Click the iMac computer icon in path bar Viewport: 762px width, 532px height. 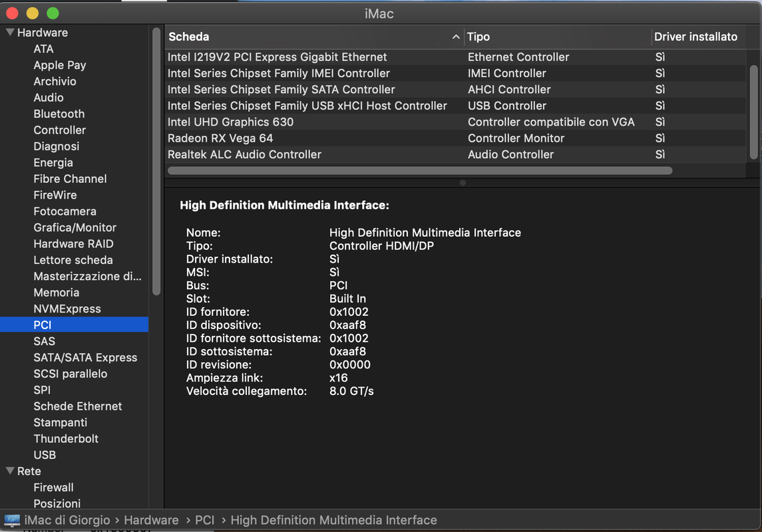12,520
